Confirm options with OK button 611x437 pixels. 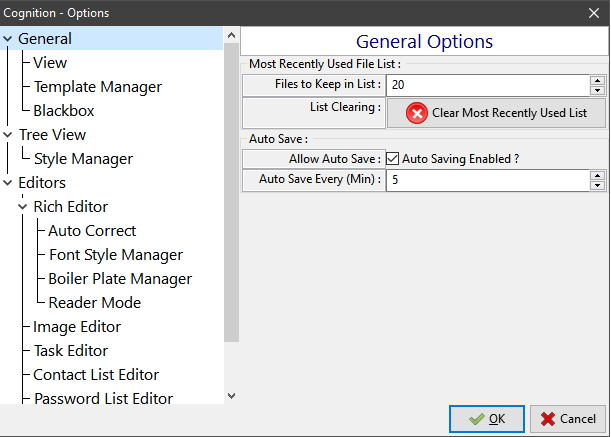pyautogui.click(x=487, y=419)
